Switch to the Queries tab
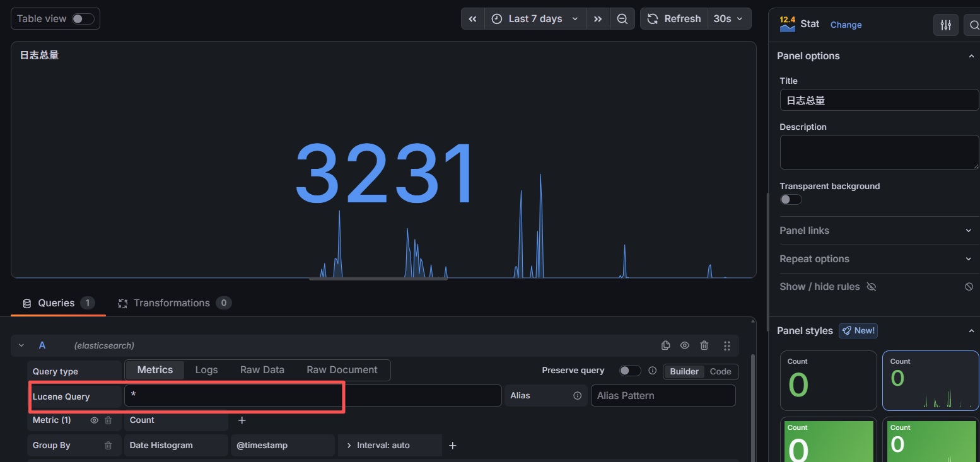The height and width of the screenshot is (462, 980). 58,303
